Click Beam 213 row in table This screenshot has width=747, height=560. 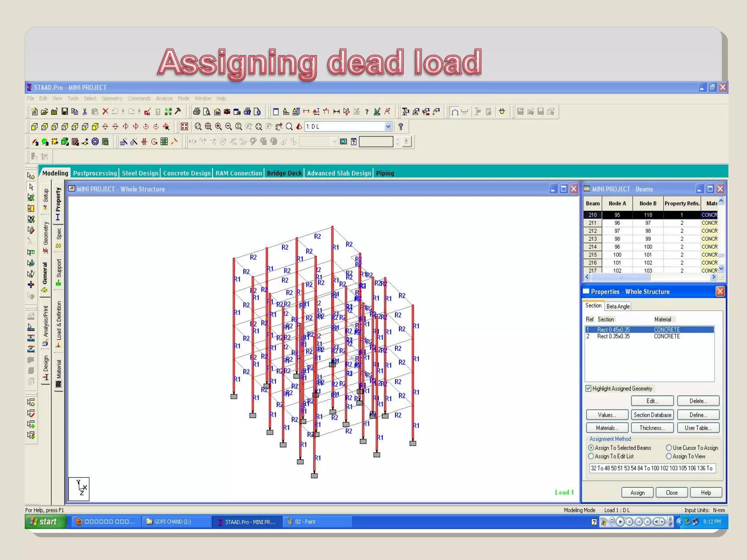pyautogui.click(x=651, y=239)
